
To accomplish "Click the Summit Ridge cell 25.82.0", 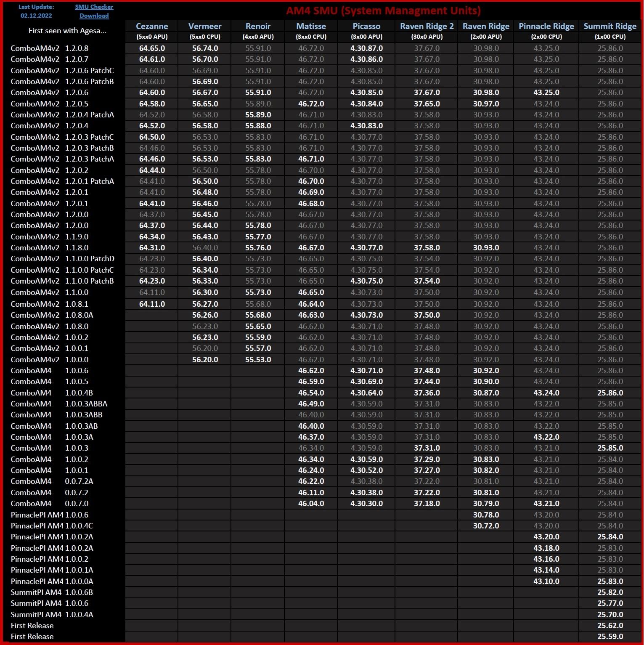I will pos(610,592).
